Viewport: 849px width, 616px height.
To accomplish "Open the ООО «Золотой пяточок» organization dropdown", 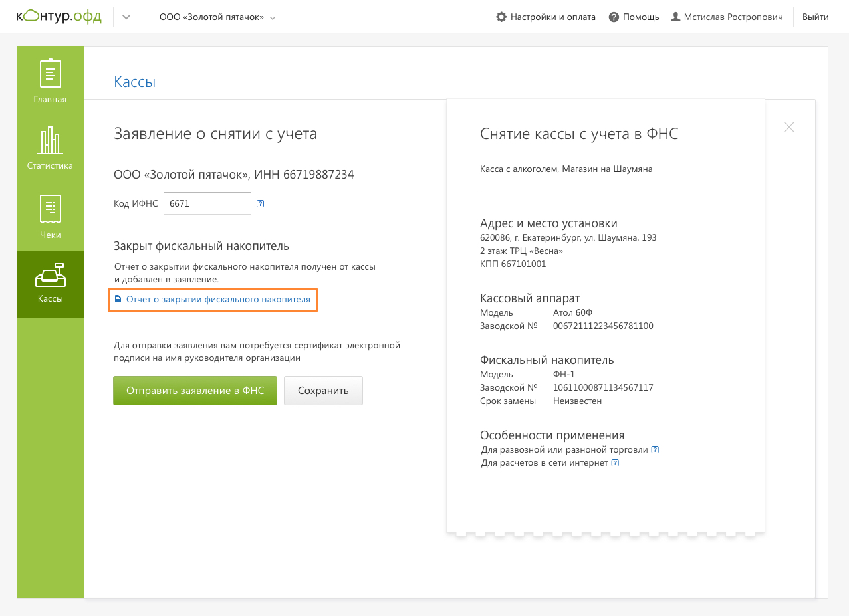I will (217, 17).
